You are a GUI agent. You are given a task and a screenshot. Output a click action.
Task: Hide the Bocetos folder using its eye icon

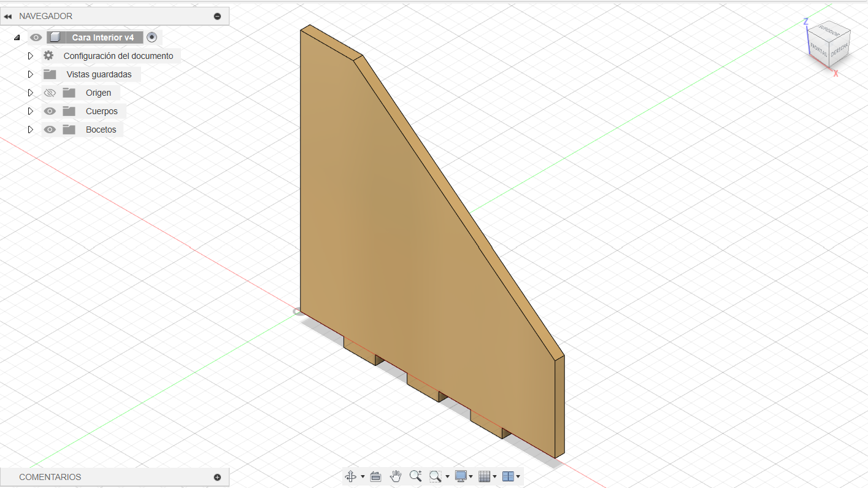(50, 130)
